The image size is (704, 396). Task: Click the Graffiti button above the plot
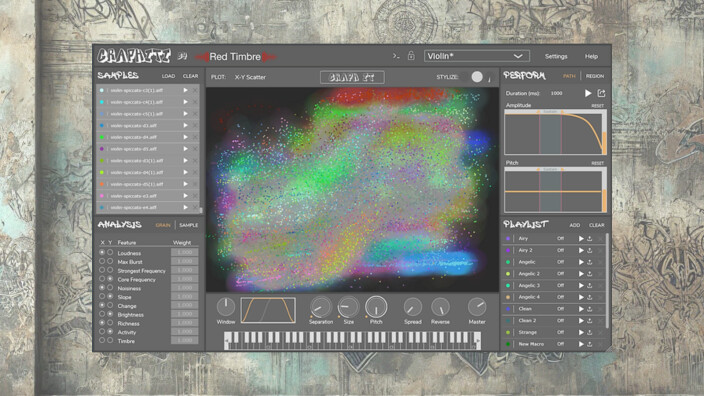[352, 77]
